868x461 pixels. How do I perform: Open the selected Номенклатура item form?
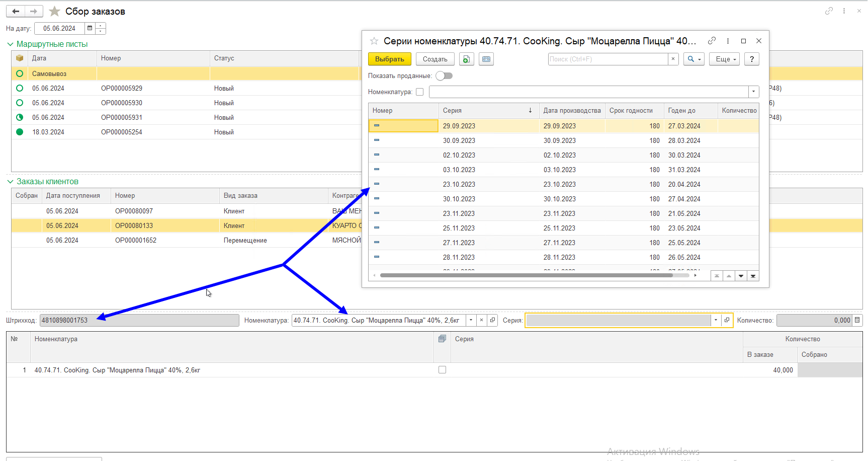(493, 320)
